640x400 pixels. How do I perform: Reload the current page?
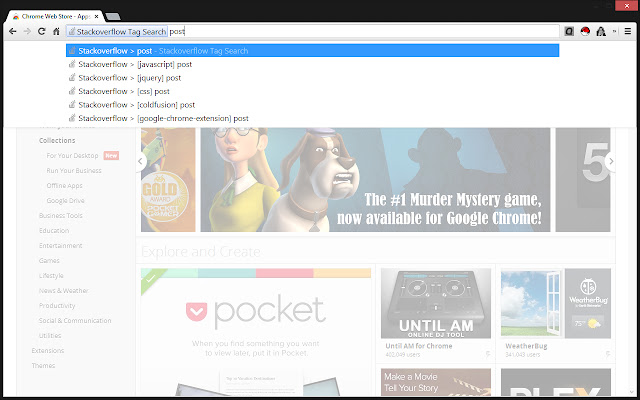tap(42, 31)
